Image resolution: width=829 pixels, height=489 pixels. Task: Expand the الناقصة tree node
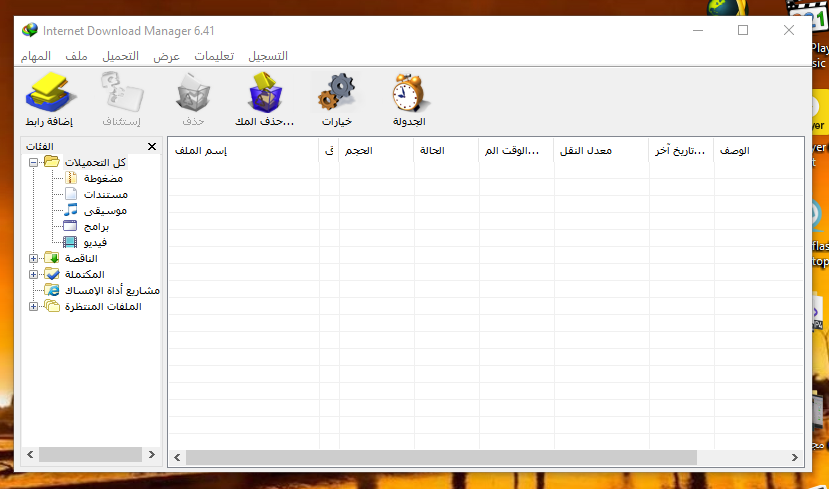click(33, 259)
